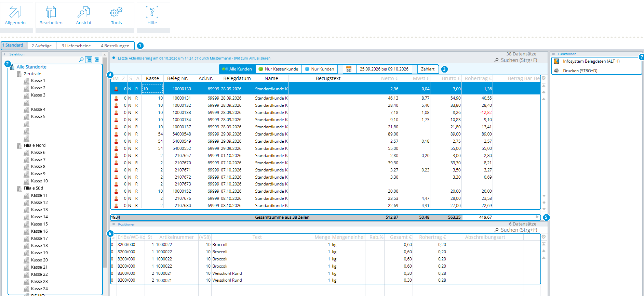
Task: Open the Tools gear menu
Action: [x=116, y=16]
